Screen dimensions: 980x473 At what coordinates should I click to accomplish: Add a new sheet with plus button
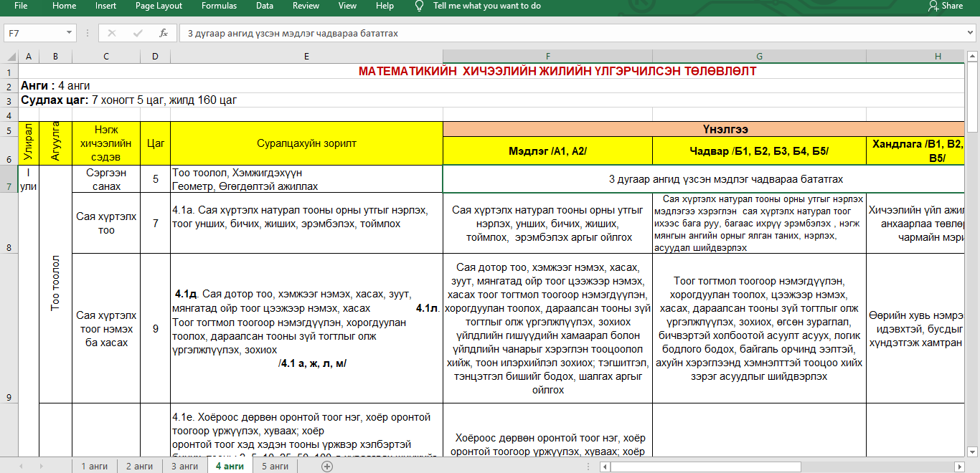tap(327, 466)
